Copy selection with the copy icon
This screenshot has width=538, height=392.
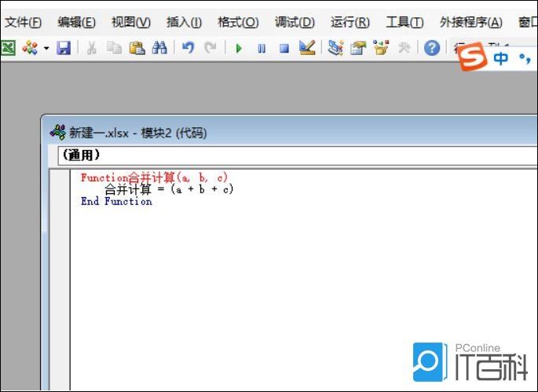point(114,48)
